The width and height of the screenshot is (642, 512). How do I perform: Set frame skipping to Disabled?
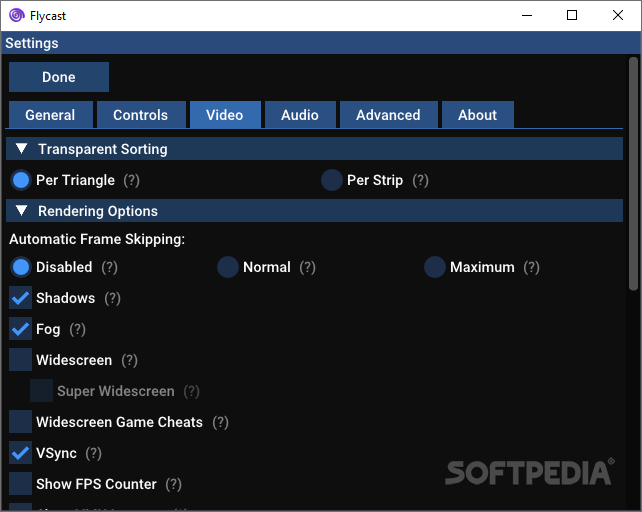[21, 267]
